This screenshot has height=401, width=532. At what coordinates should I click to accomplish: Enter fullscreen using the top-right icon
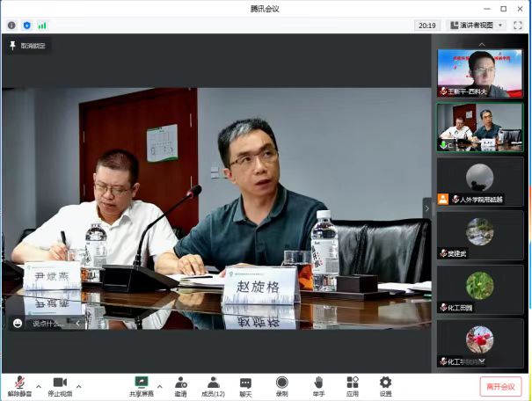coord(518,26)
